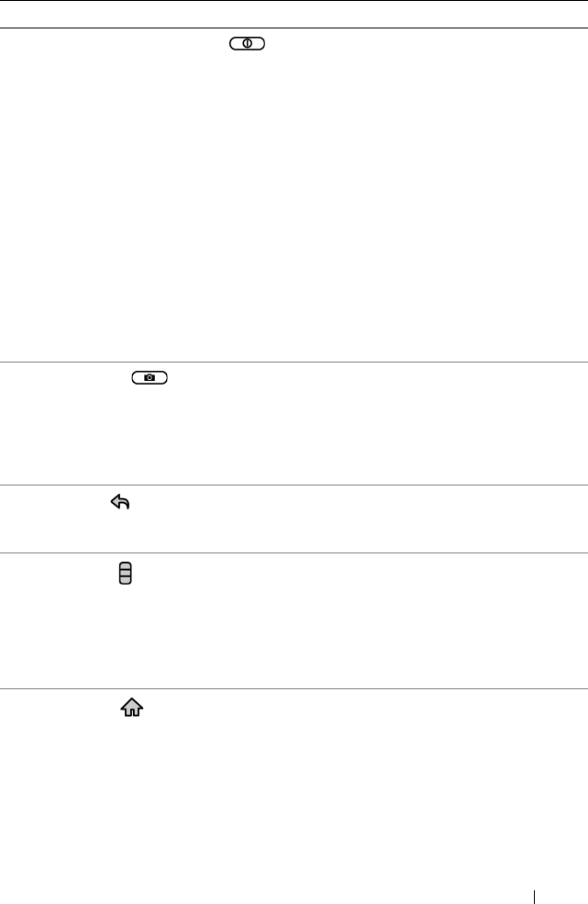Select the camera button icon
The image size is (588, 904).
click(150, 377)
